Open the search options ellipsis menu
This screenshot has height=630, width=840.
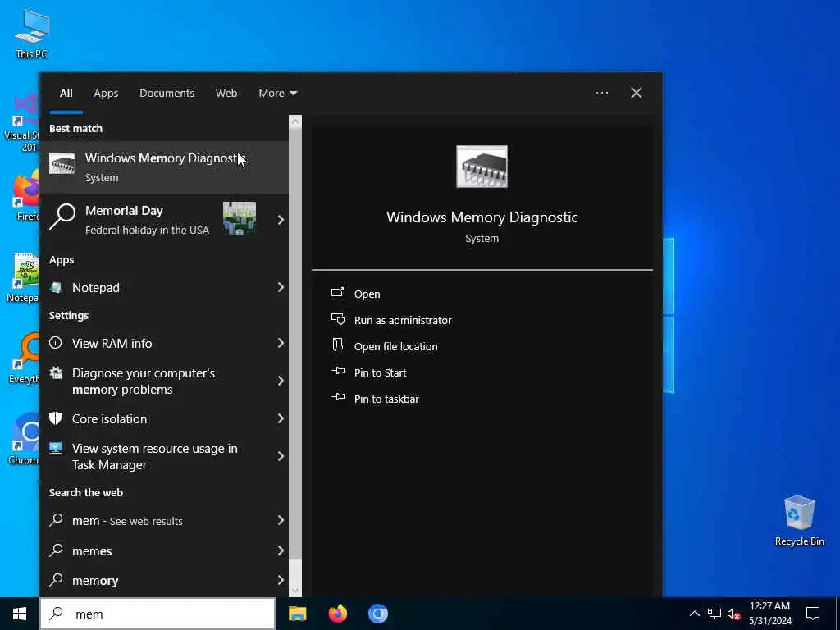point(602,94)
